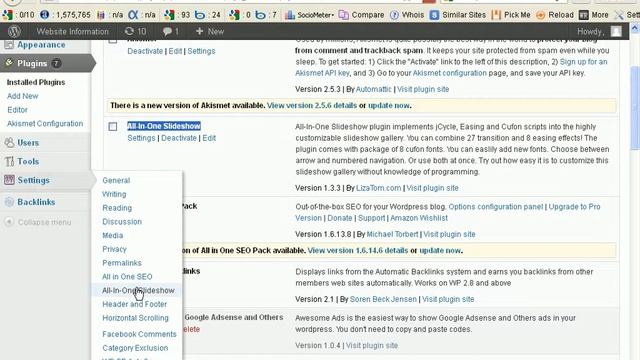Open Soren Beck Jensen author link
The width and height of the screenshot is (640, 360).
click(383, 300)
